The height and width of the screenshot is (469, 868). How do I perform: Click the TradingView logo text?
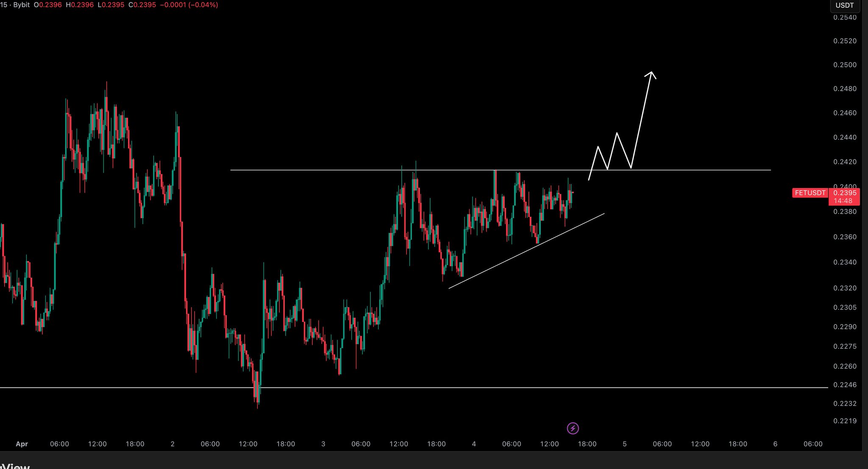[15, 466]
